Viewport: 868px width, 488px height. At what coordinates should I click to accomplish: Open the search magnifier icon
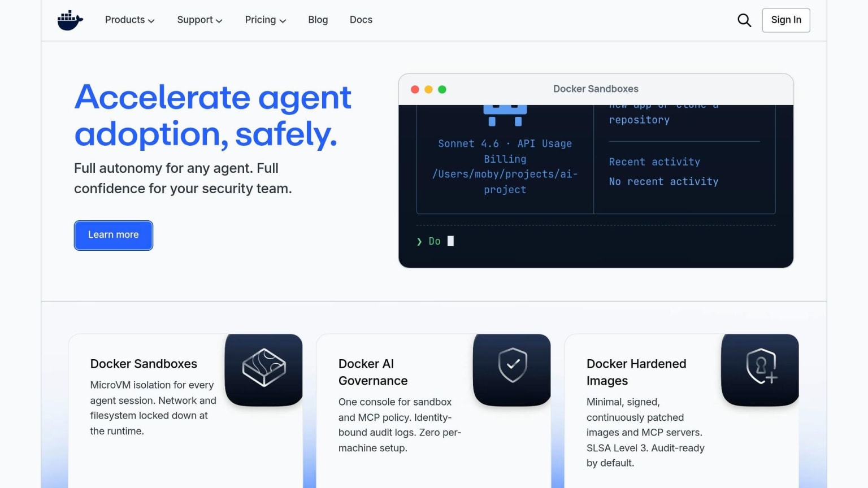(744, 20)
